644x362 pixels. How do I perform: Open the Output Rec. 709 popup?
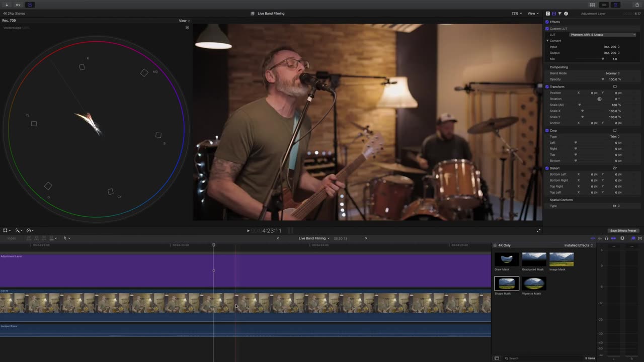[x=611, y=53]
